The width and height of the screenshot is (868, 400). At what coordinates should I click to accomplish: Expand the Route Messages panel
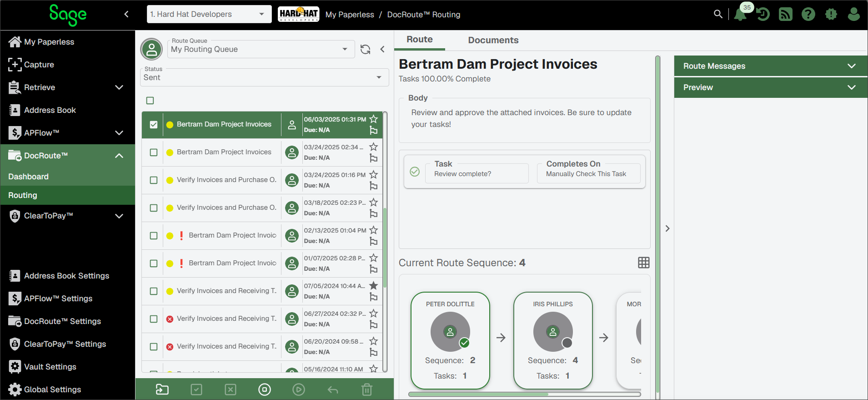[771, 66]
